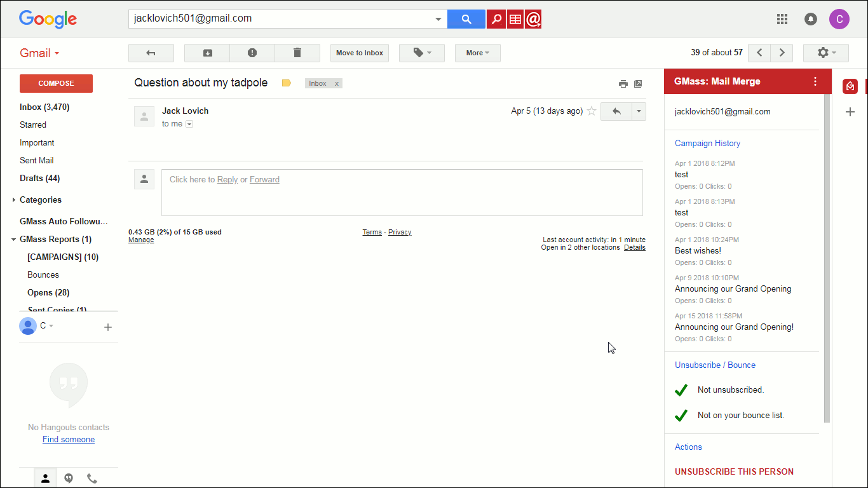Open Google apps grid

click(782, 19)
